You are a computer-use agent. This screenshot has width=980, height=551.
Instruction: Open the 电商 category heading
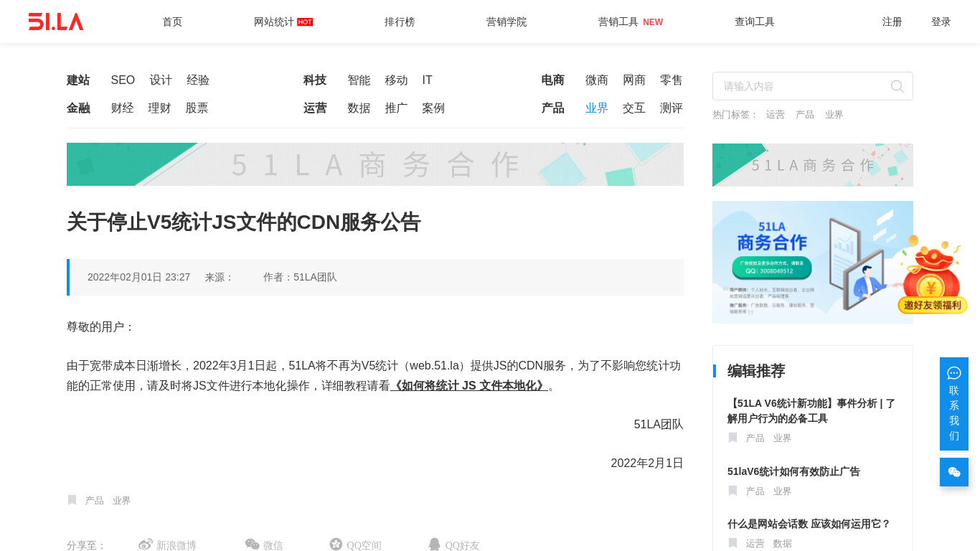pos(552,80)
